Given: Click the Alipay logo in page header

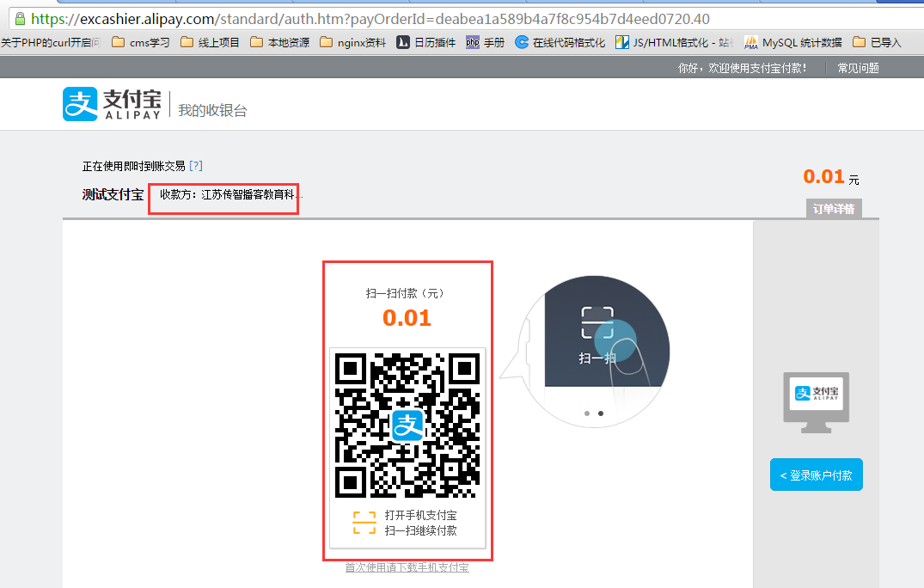Looking at the screenshot, I should pyautogui.click(x=112, y=104).
